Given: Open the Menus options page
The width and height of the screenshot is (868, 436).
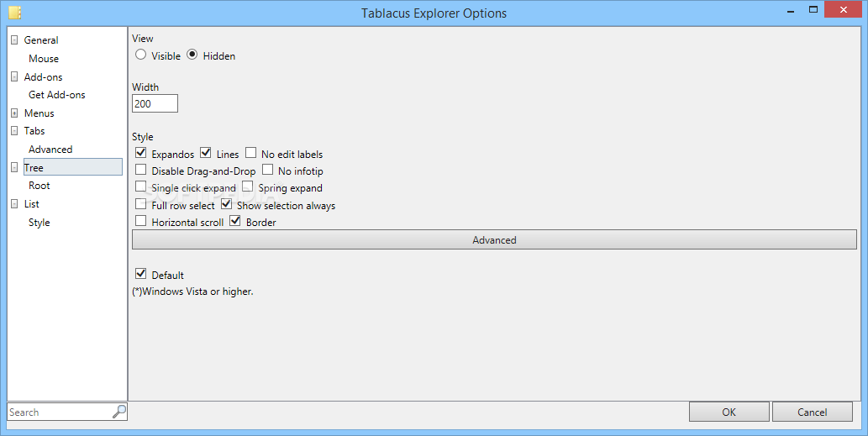Looking at the screenshot, I should tap(39, 113).
